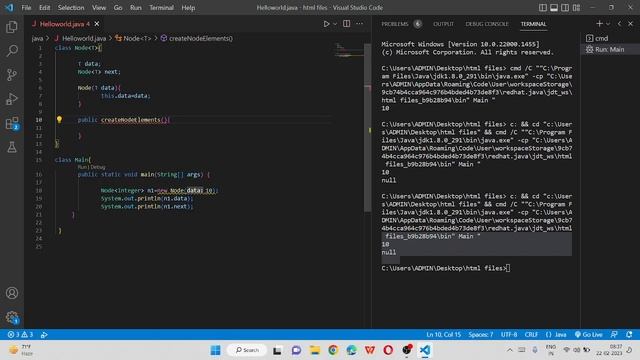Open the Terminal menu

[x=161, y=8]
